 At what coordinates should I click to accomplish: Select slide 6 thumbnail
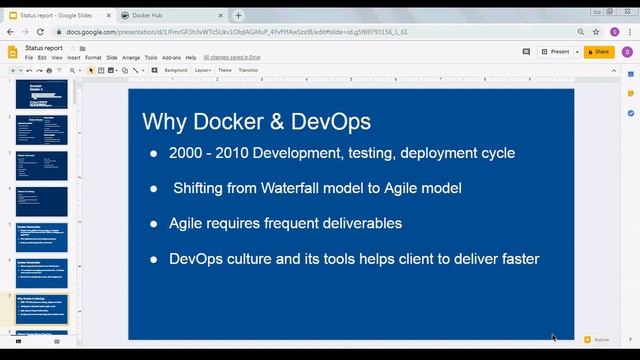pyautogui.click(x=42, y=273)
